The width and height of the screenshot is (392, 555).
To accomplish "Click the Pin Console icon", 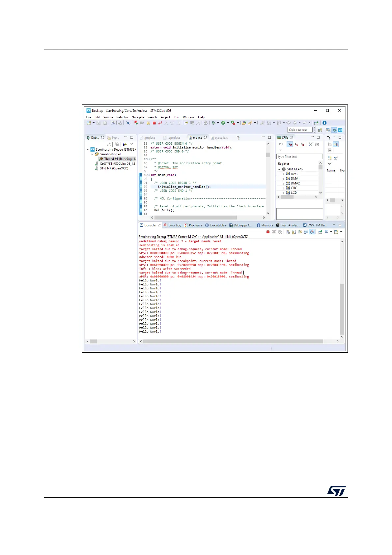I will (x=320, y=232).
